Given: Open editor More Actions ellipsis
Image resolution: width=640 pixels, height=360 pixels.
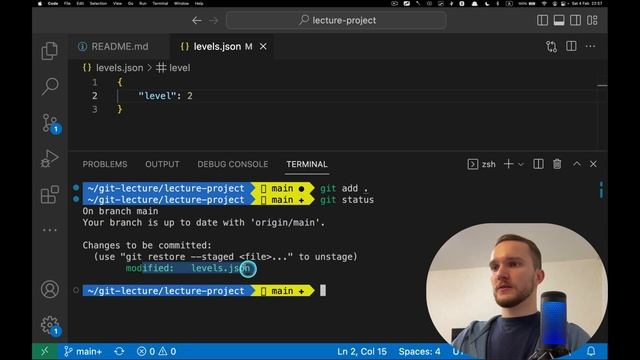Looking at the screenshot, I should click(590, 47).
